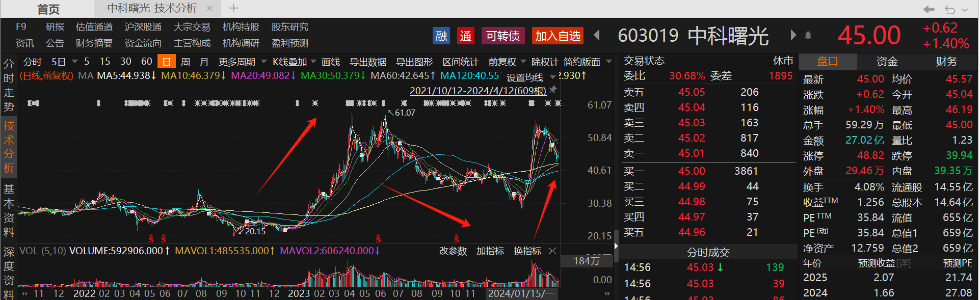980x300 pixels.
Task: Select the 5 minute period
Action: pyautogui.click(x=87, y=61)
